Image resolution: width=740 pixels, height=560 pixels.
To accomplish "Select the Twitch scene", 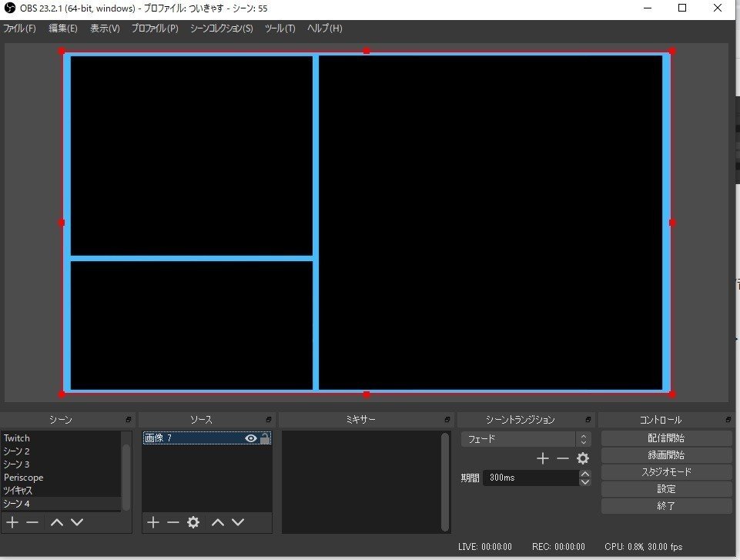I will pos(61,438).
